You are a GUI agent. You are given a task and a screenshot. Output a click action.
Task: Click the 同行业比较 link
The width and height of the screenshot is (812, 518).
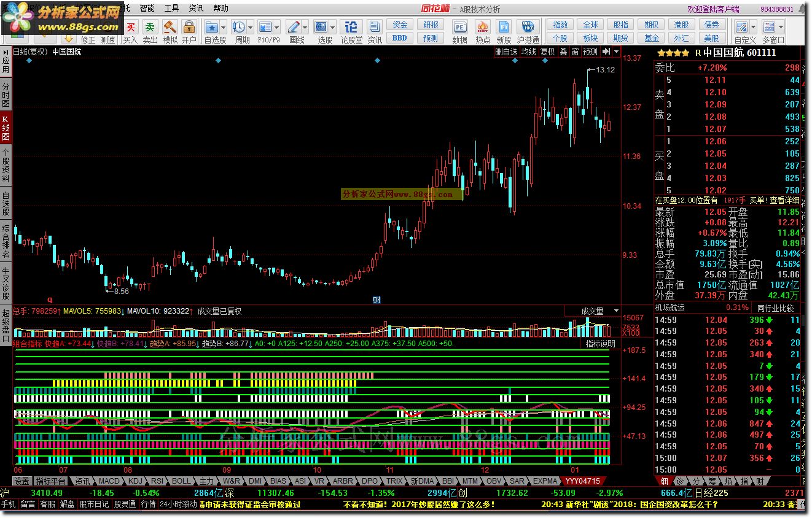(x=776, y=308)
